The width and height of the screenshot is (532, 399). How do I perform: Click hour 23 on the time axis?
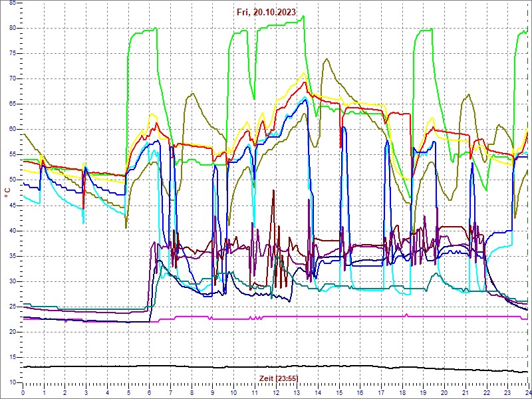pos(507,392)
